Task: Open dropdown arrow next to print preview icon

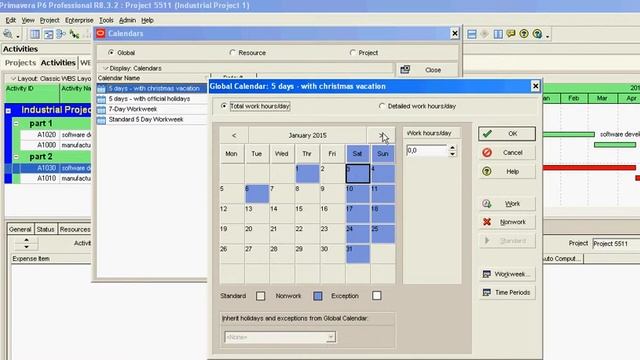Action: point(18,36)
